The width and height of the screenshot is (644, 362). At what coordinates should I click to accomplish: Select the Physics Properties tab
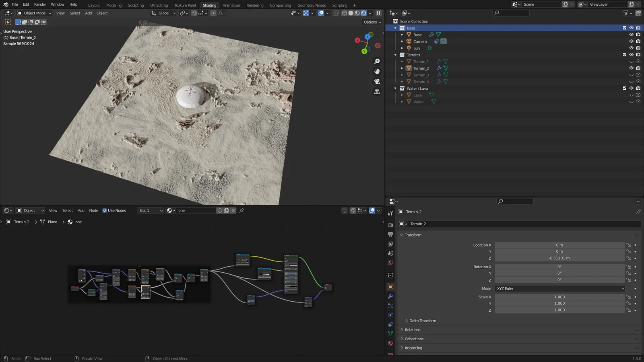[x=390, y=315]
